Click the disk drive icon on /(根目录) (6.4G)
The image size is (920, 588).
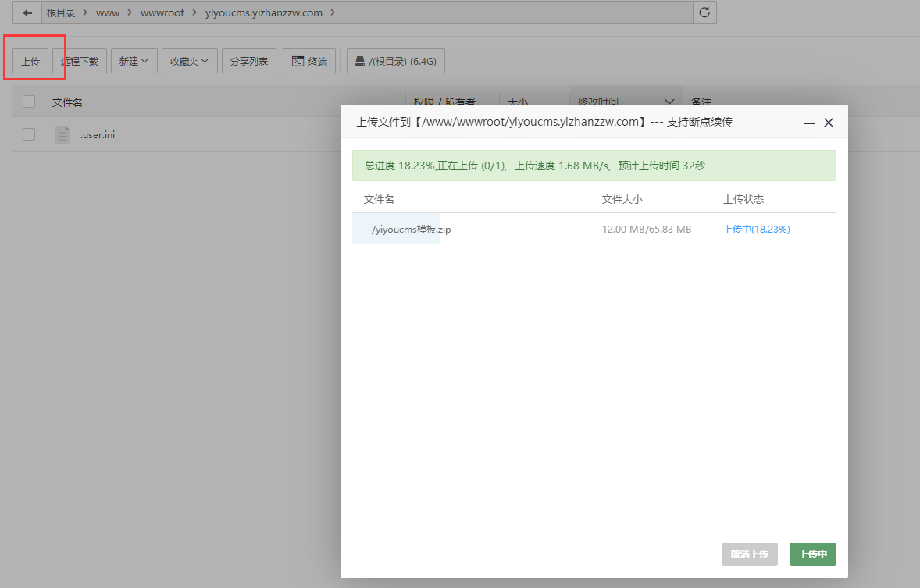pos(361,60)
